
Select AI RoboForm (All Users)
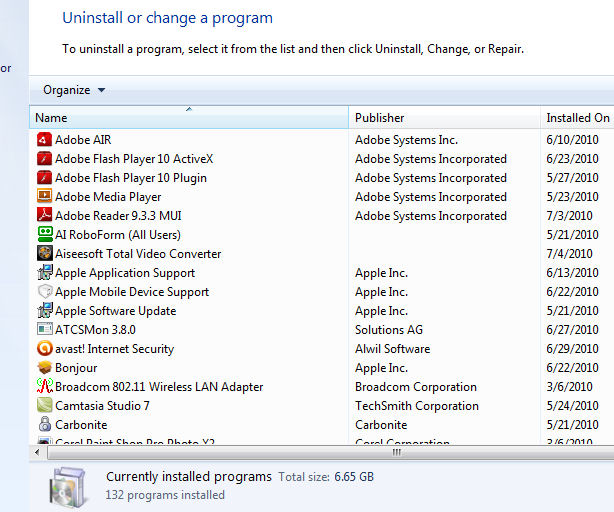(118, 235)
